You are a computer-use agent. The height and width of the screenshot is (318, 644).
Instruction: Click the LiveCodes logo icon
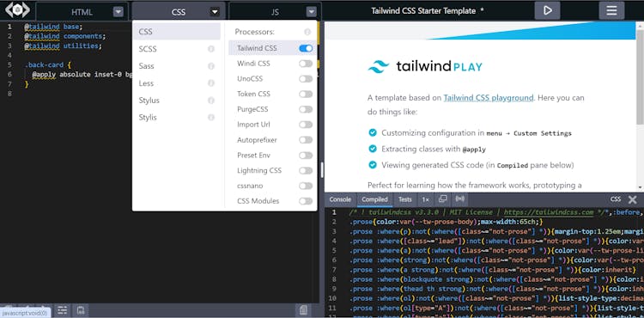tap(17, 9)
